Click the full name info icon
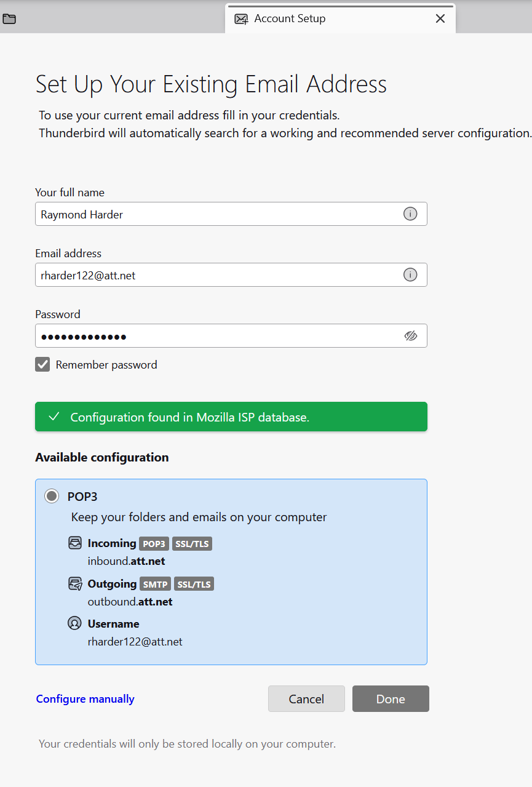The width and height of the screenshot is (532, 787). (410, 214)
